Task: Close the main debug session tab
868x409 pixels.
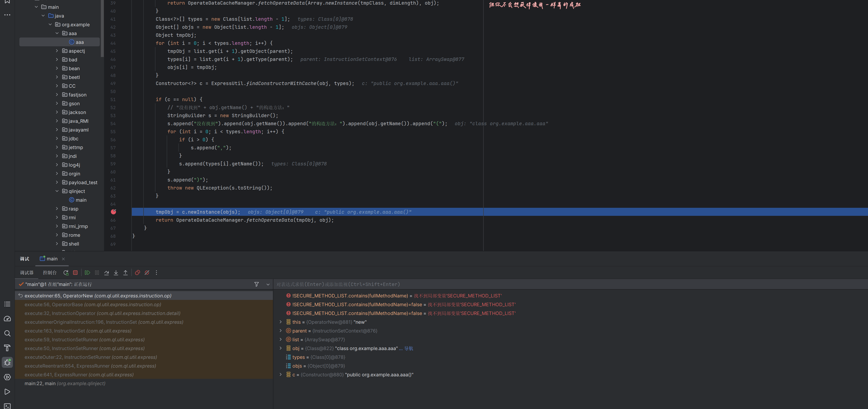Action: (x=63, y=259)
